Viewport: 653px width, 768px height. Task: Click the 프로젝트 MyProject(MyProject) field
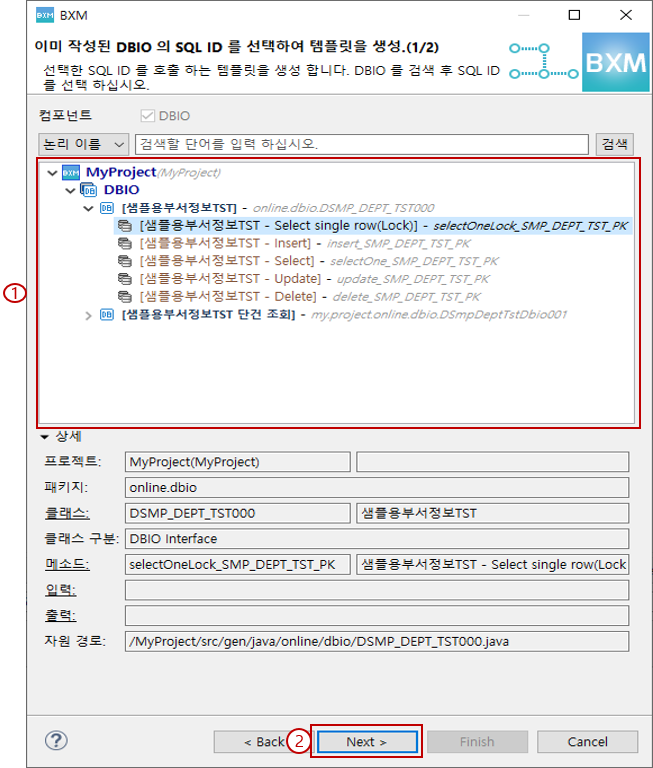pos(238,462)
